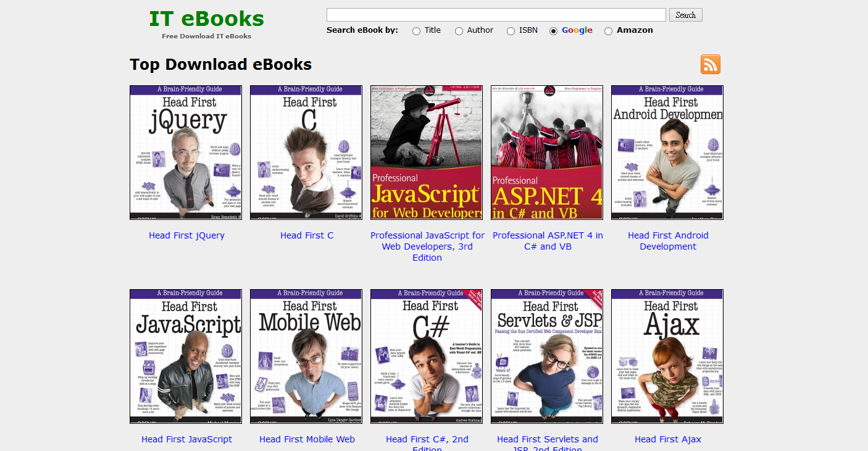The width and height of the screenshot is (868, 451).
Task: Open the Head First Ajax title link
Action: [668, 439]
